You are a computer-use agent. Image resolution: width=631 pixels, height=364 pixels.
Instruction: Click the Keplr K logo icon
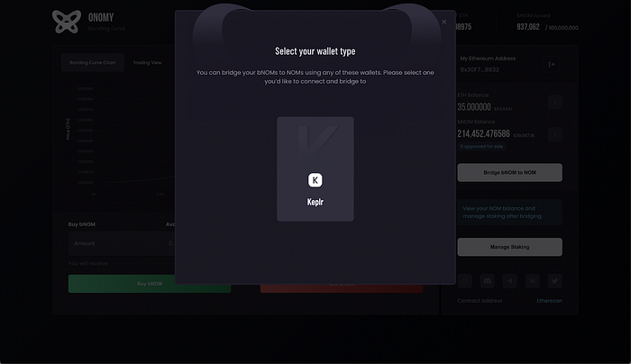click(315, 180)
